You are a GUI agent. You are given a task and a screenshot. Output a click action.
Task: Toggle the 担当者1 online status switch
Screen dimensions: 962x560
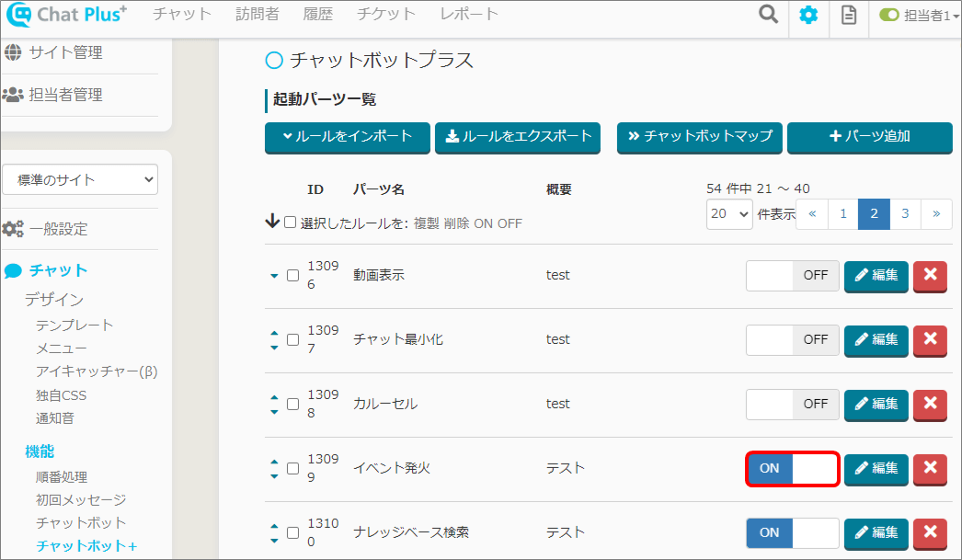coord(889,15)
